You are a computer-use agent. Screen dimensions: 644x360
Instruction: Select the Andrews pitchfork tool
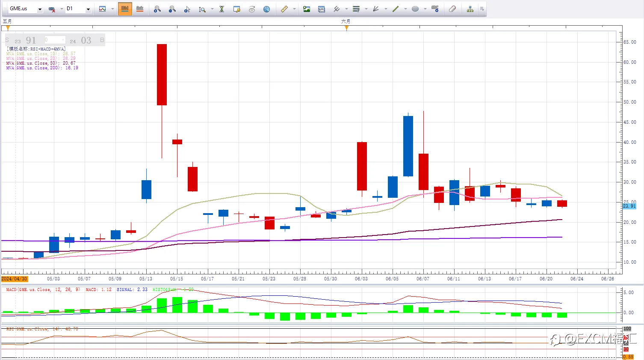[x=337, y=9]
